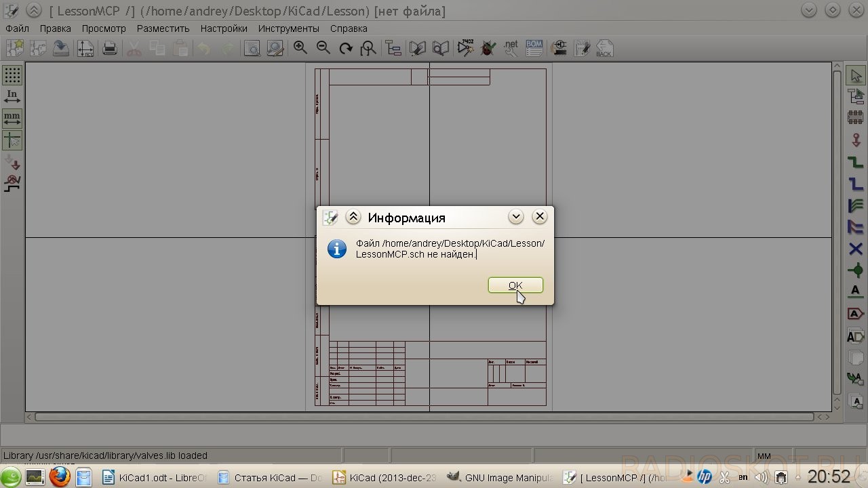Viewport: 868px width, 488px height.
Task: Select the place component tool
Action: [x=855, y=119]
